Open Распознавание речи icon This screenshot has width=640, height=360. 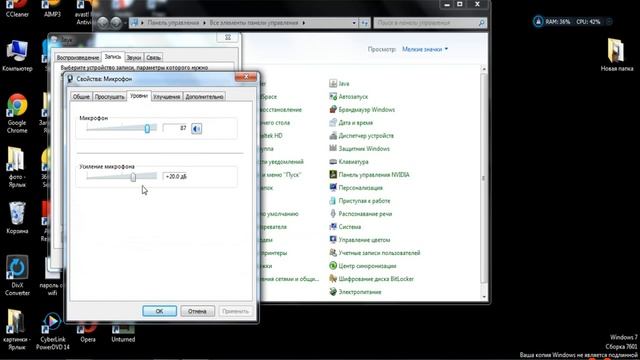coord(361,214)
